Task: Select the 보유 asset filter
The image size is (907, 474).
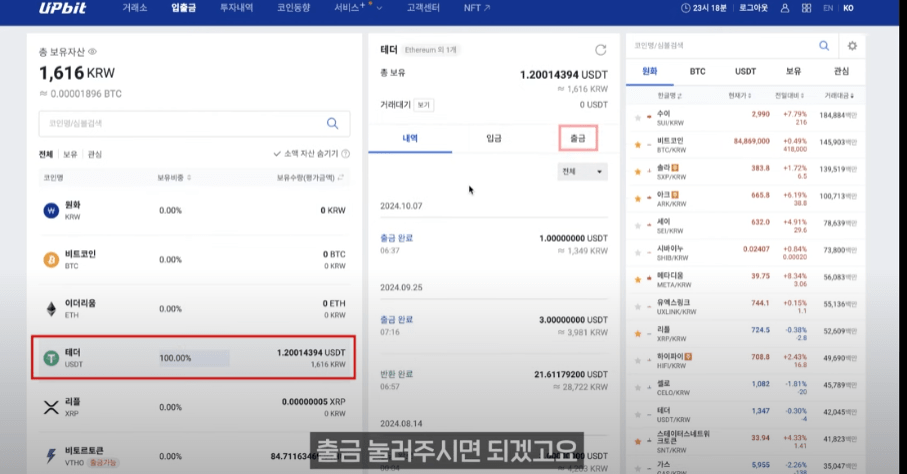Action: point(70,155)
